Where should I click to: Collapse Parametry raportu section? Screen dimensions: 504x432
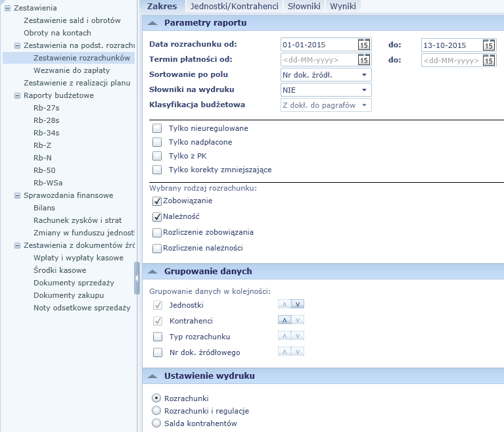[152, 23]
